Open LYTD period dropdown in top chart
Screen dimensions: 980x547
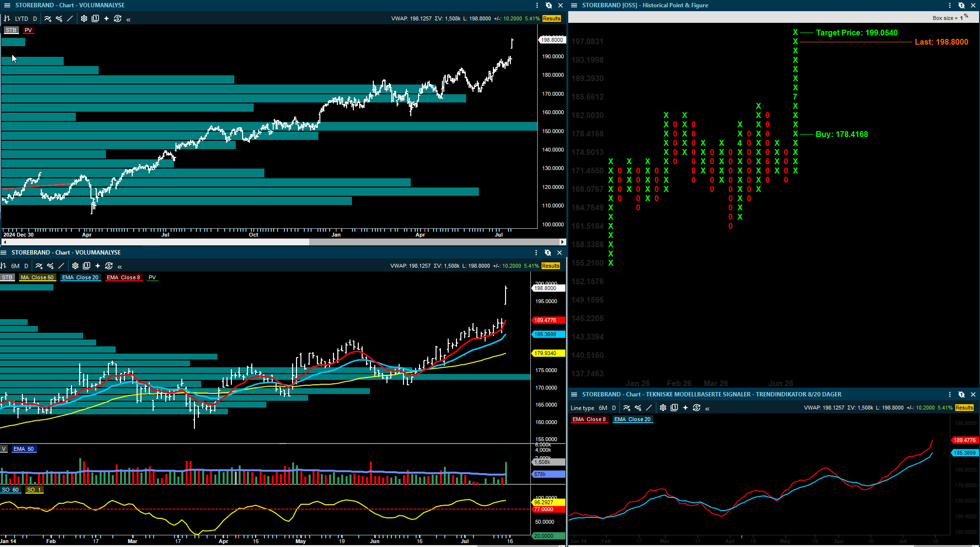click(x=21, y=18)
